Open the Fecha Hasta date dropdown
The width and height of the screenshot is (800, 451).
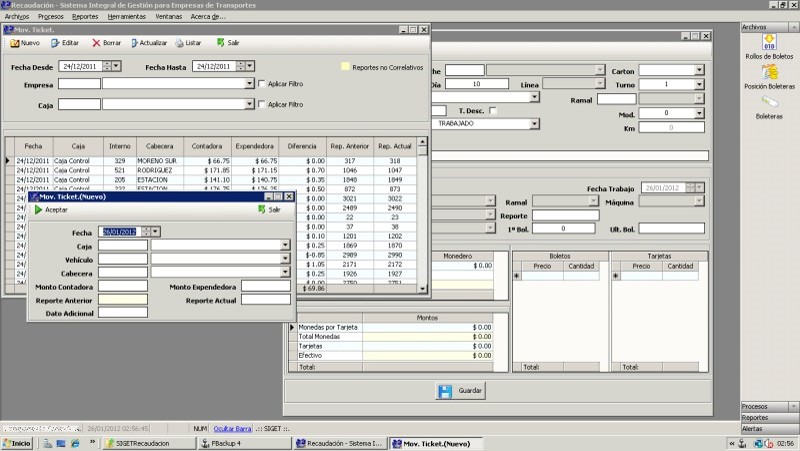(x=250, y=66)
